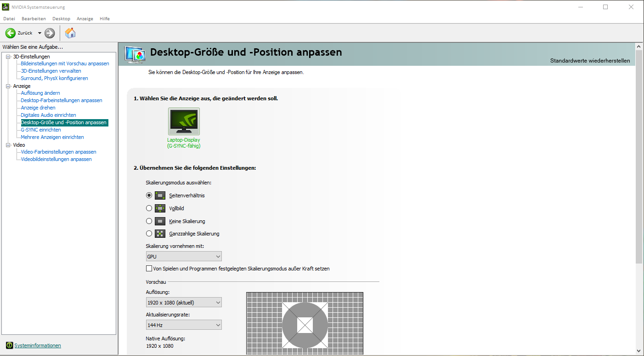This screenshot has height=356, width=644.
Task: Collapse the 3D-Einstellungen tree node
Action: 8,57
